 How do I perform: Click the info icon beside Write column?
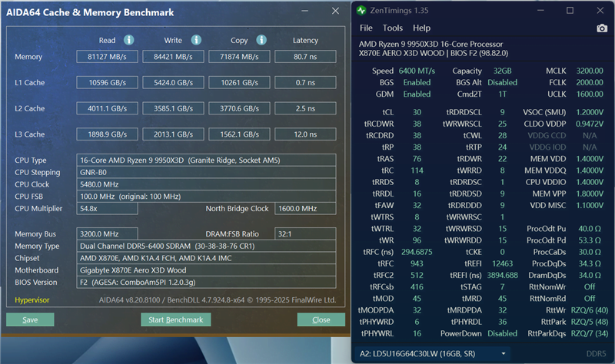[x=196, y=40]
